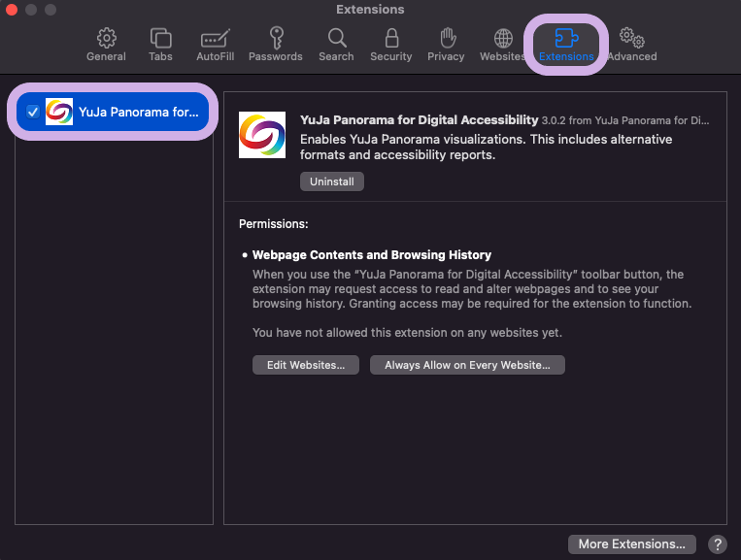Open AutoFill preferences
This screenshot has height=560, width=741.
point(214,45)
